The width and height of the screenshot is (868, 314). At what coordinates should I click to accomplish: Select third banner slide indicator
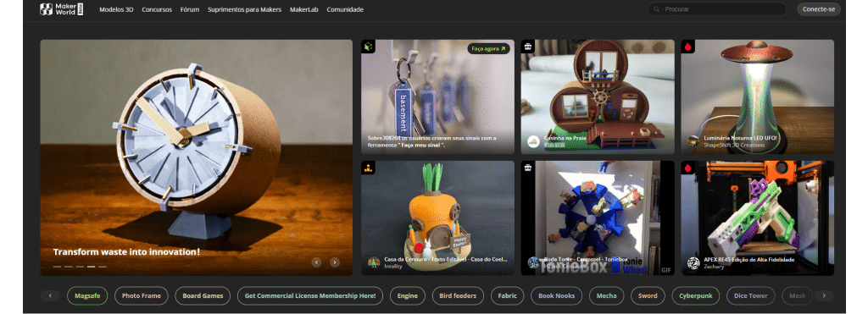(x=80, y=267)
